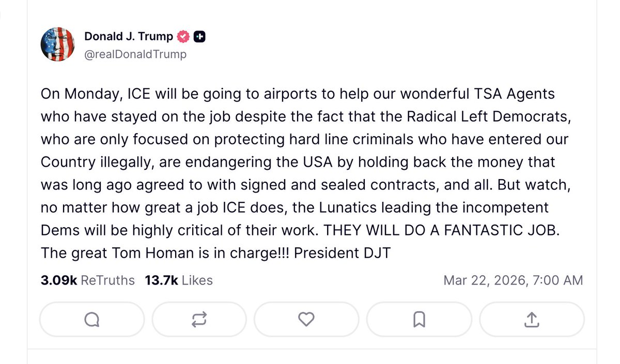Bookmark the post with the bookmark toggle
The image size is (620, 364).
click(419, 320)
